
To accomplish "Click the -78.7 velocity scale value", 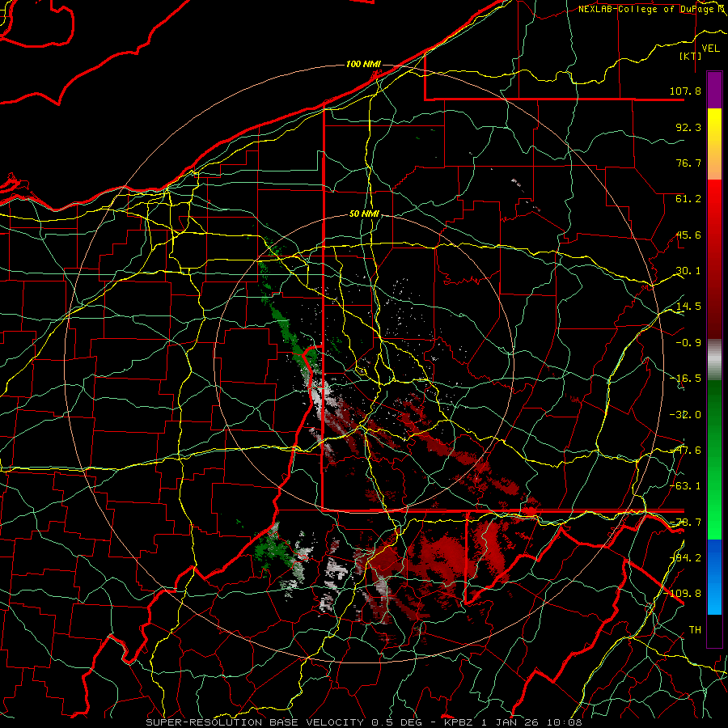I will [685, 523].
